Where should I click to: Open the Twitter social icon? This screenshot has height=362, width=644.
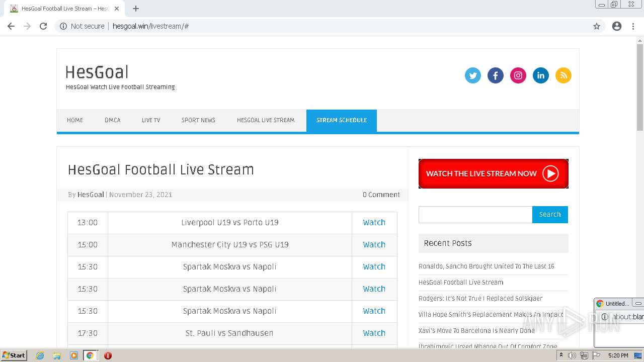click(472, 75)
